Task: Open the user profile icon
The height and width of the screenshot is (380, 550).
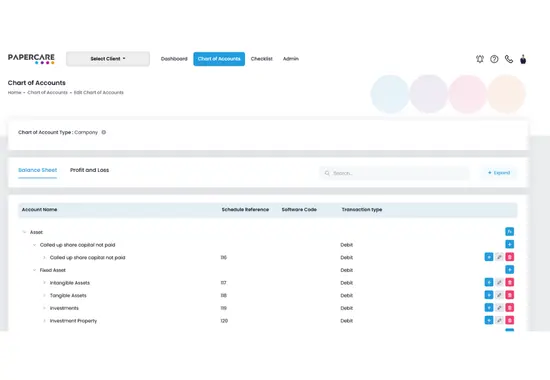Action: (523, 59)
